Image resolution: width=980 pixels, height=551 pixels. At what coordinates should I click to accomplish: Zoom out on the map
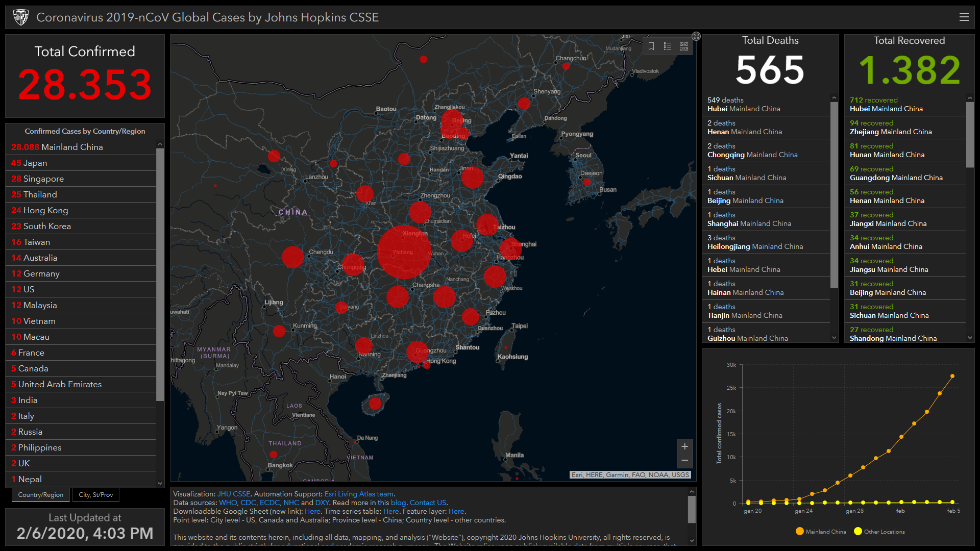pyautogui.click(x=684, y=461)
